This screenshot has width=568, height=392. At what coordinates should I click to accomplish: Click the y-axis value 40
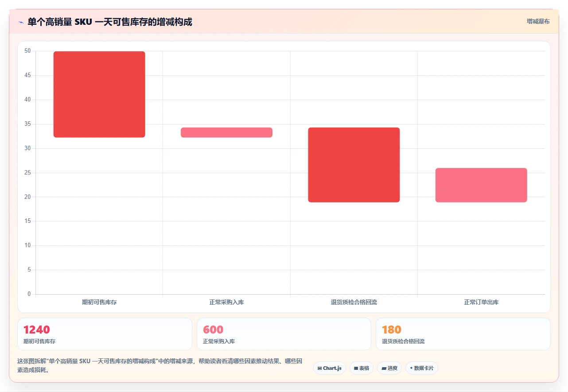27,100
